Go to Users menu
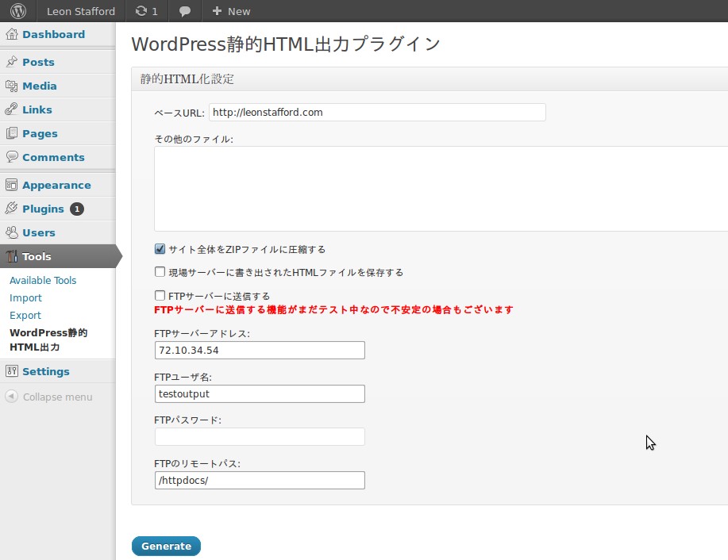728x560 pixels. pos(39,232)
